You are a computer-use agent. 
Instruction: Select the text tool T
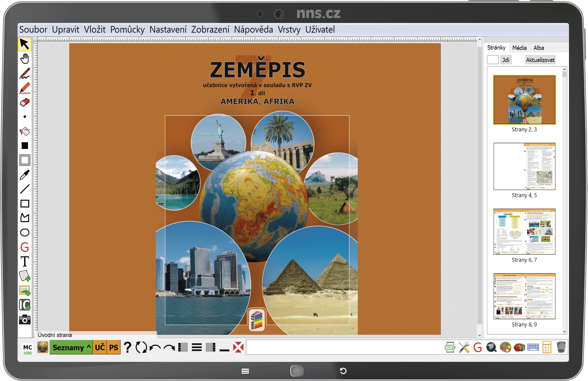(x=25, y=262)
